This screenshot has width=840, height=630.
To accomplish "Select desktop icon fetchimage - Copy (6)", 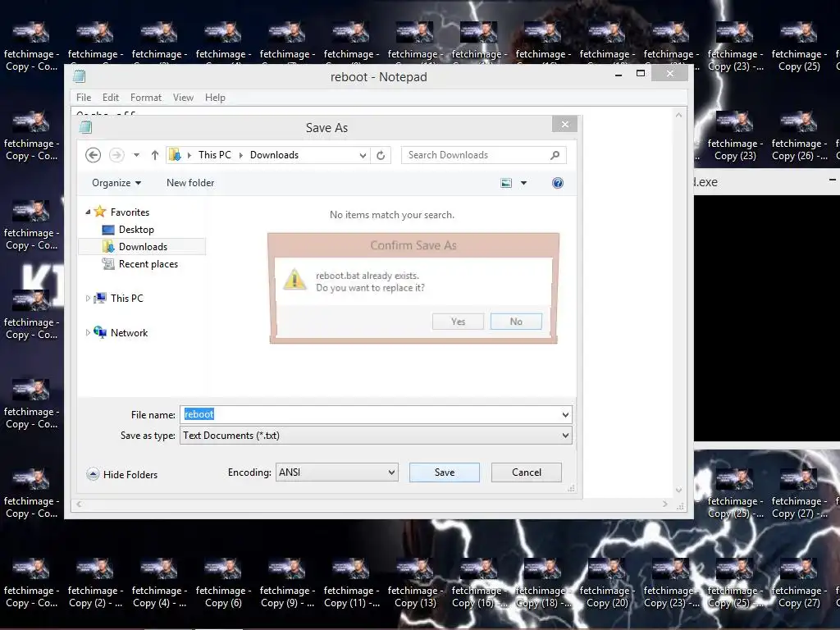I will (x=223, y=583).
